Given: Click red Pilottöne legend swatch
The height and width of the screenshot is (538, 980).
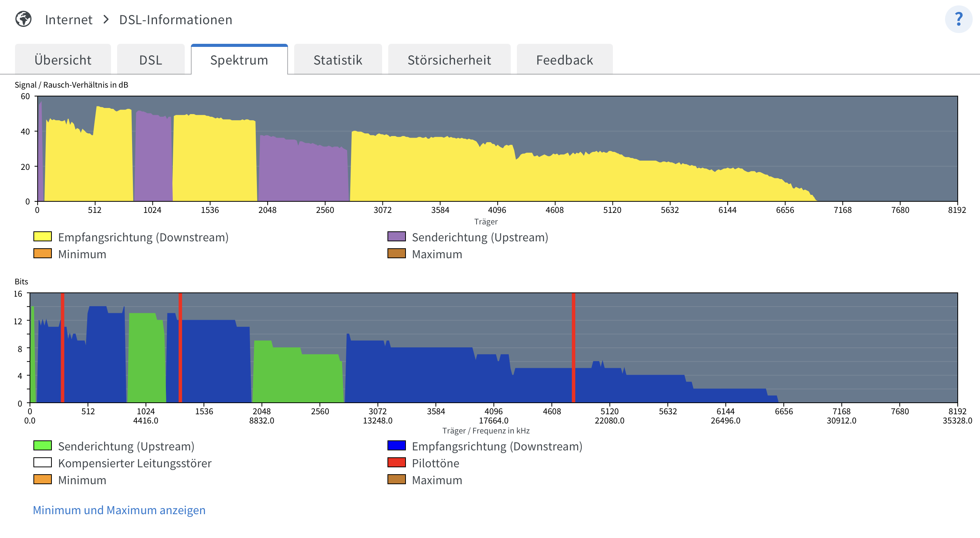Looking at the screenshot, I should point(396,462).
